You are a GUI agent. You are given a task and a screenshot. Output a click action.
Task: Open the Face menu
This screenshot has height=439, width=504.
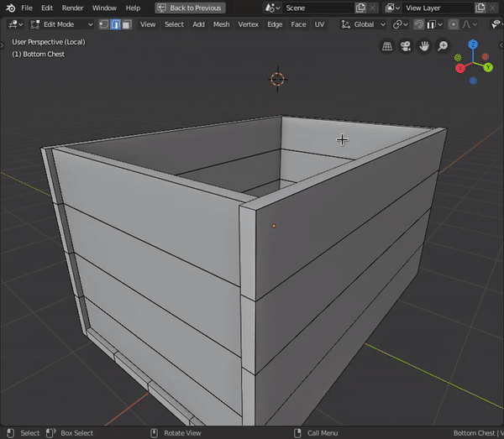tap(298, 24)
